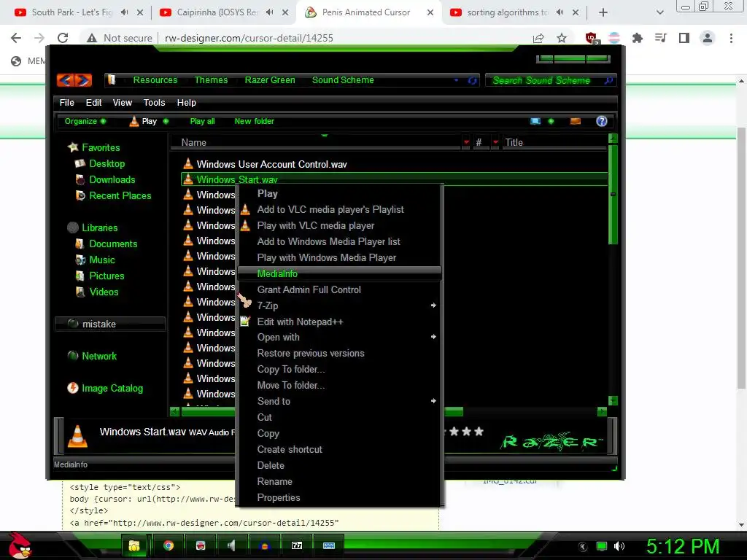Refresh the Sound Scheme folder view
This screenshot has height=560, width=747.
[x=472, y=80]
